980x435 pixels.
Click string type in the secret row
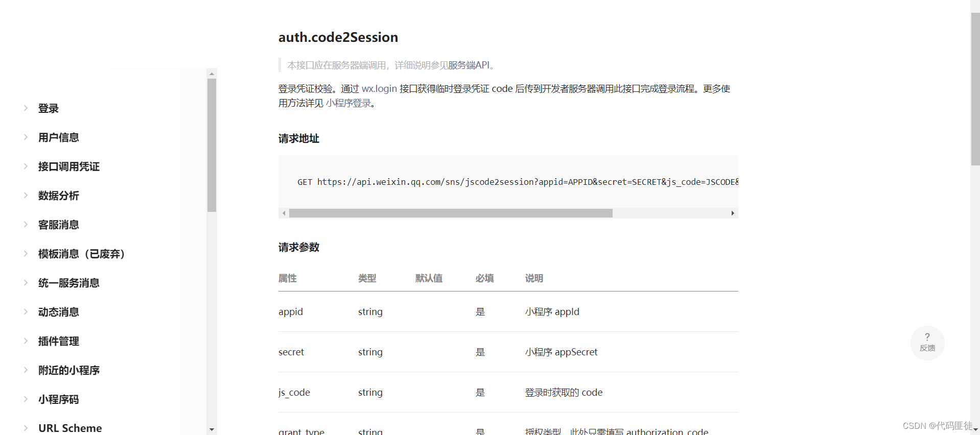click(x=370, y=352)
